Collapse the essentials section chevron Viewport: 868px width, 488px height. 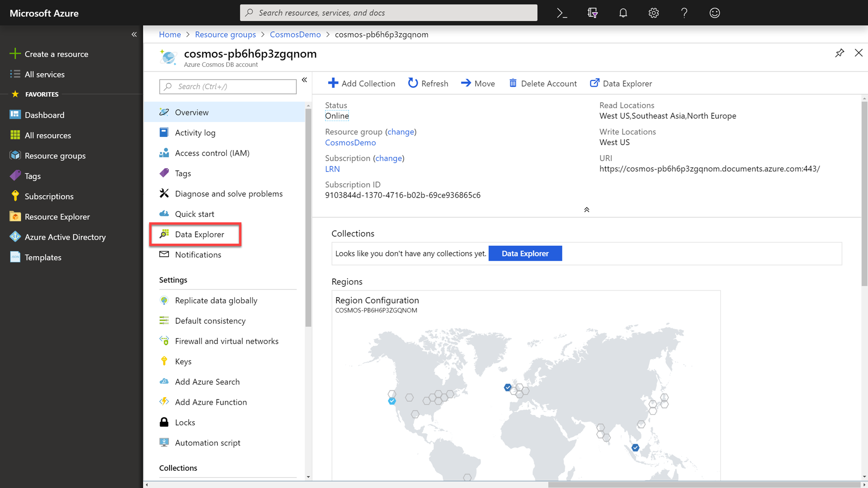(x=586, y=210)
